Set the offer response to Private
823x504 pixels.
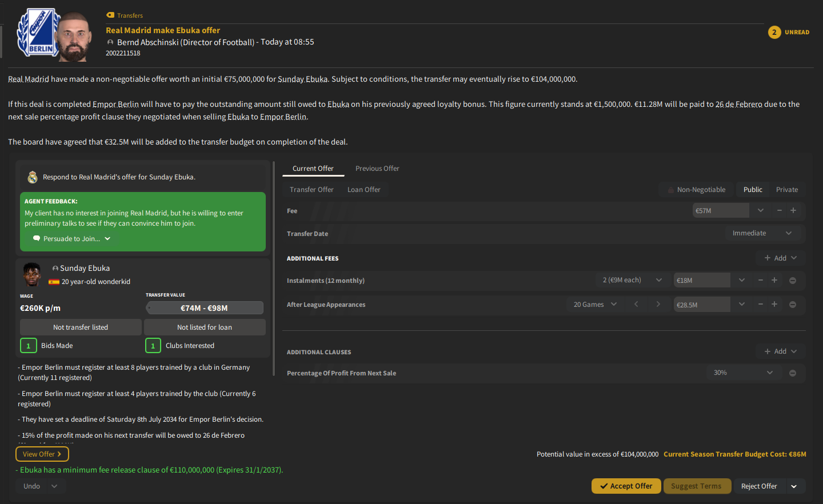tap(787, 190)
